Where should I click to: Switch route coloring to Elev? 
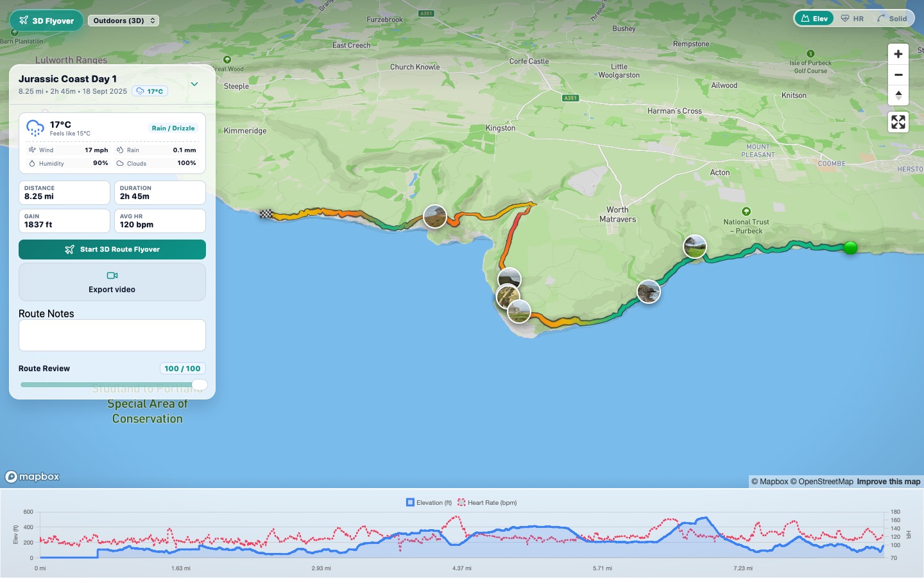click(814, 19)
